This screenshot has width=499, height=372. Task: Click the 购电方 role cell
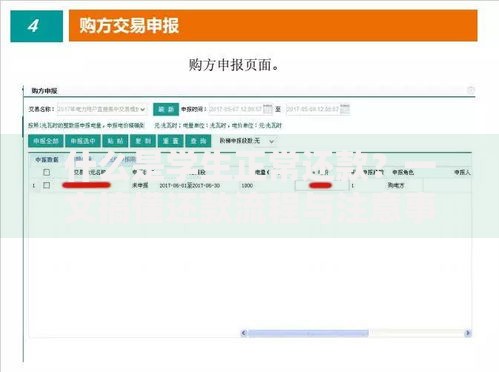pos(396,185)
